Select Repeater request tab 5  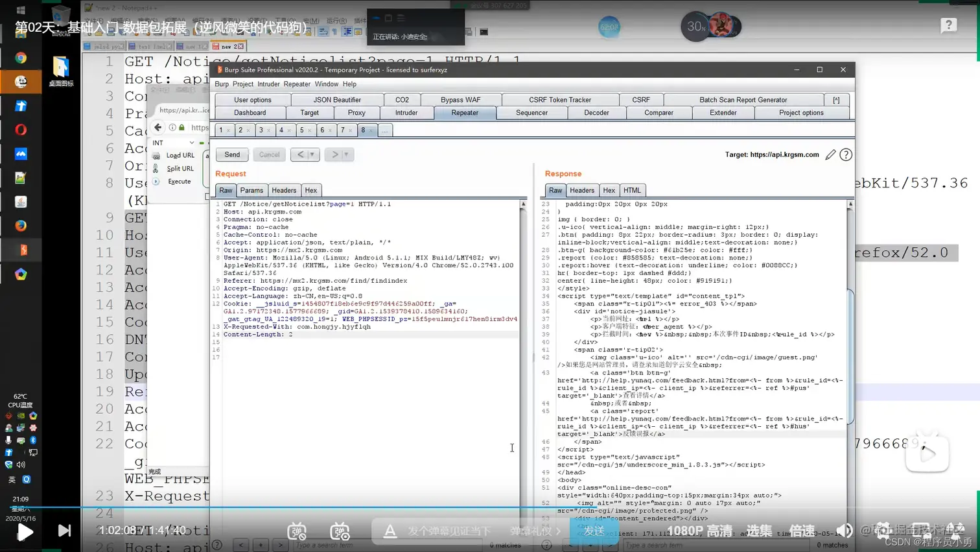(x=301, y=130)
